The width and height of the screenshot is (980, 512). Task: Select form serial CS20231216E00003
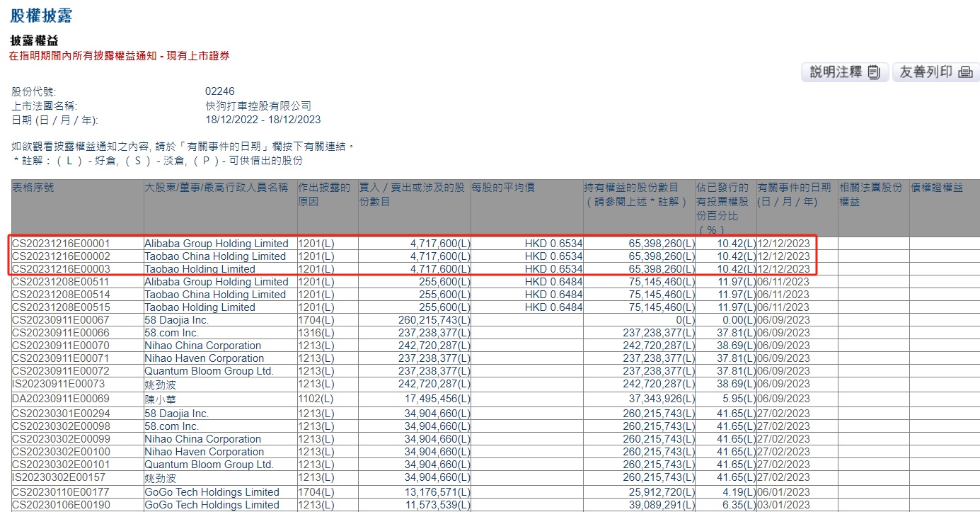point(62,269)
